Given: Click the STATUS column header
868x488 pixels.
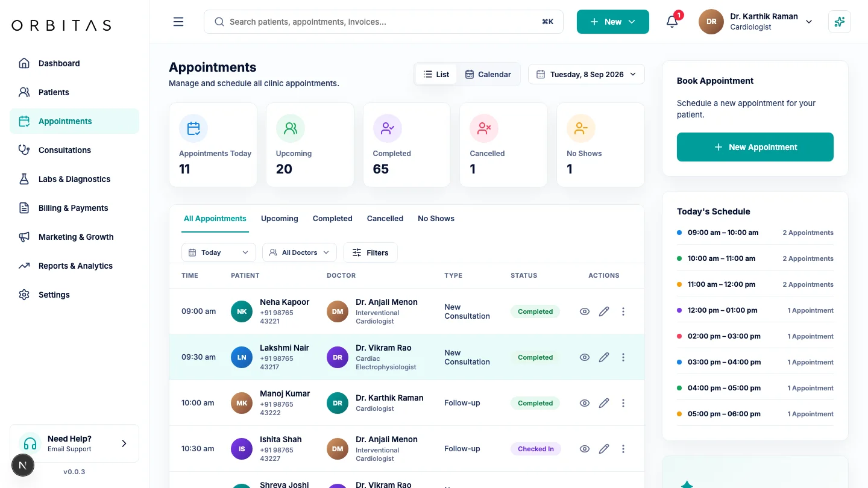Looking at the screenshot, I should coord(524,275).
